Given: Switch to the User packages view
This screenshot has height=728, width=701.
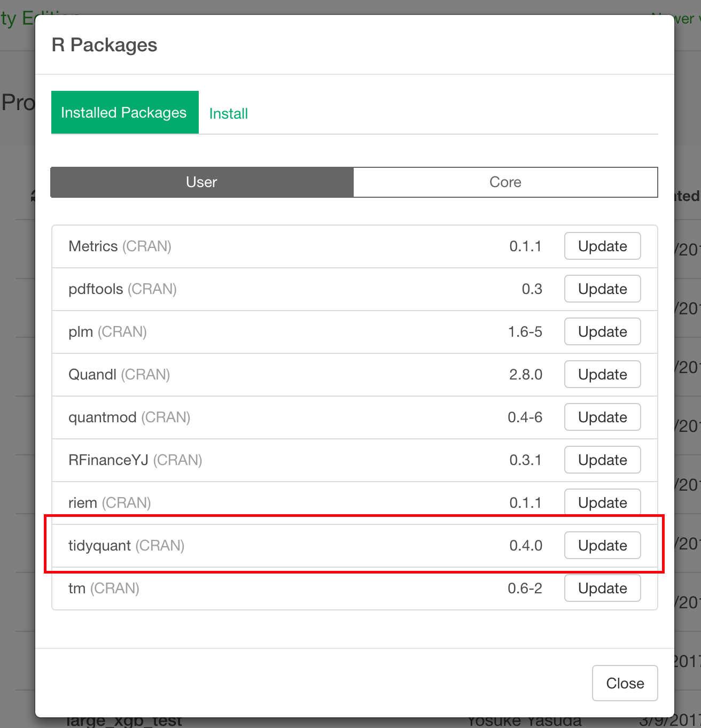Looking at the screenshot, I should tap(201, 182).
